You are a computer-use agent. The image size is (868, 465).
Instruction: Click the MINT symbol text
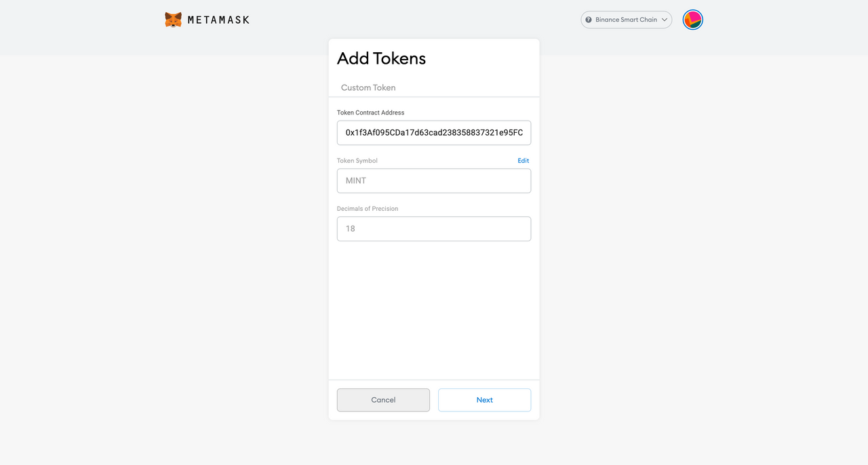tap(356, 181)
